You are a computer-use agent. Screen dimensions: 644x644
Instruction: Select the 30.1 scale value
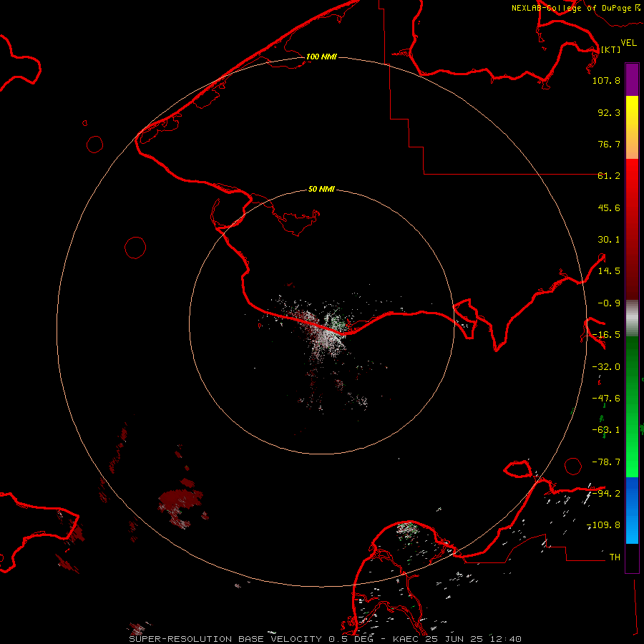609,240
